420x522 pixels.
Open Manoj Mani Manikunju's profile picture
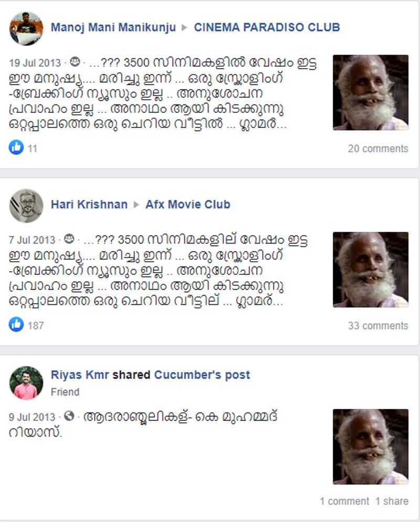click(26, 28)
